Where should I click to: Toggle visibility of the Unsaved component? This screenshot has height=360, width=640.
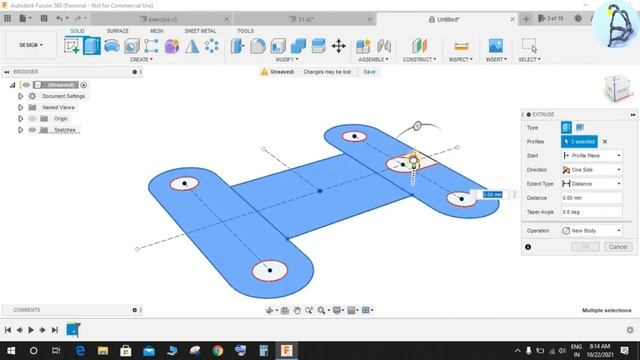click(26, 85)
